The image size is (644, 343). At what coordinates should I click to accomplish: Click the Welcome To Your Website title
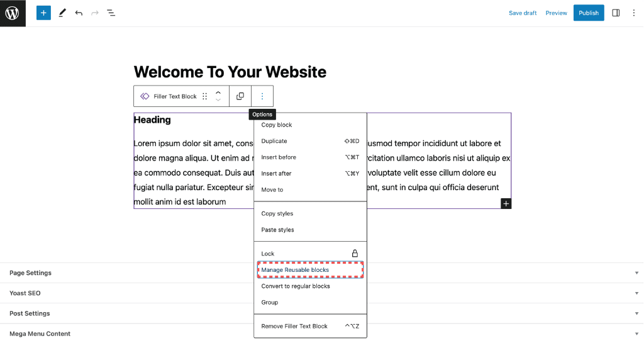coord(230,72)
